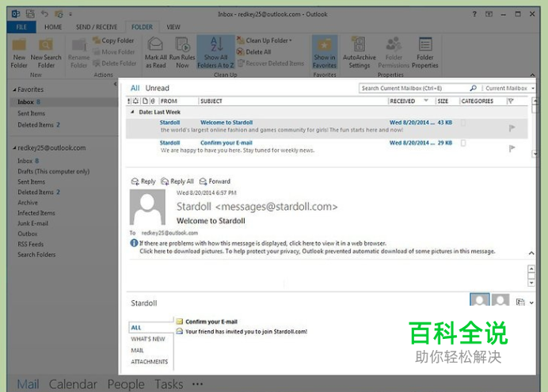Click the Reply icon button
Screen dimensions: 548x392
pyautogui.click(x=143, y=181)
